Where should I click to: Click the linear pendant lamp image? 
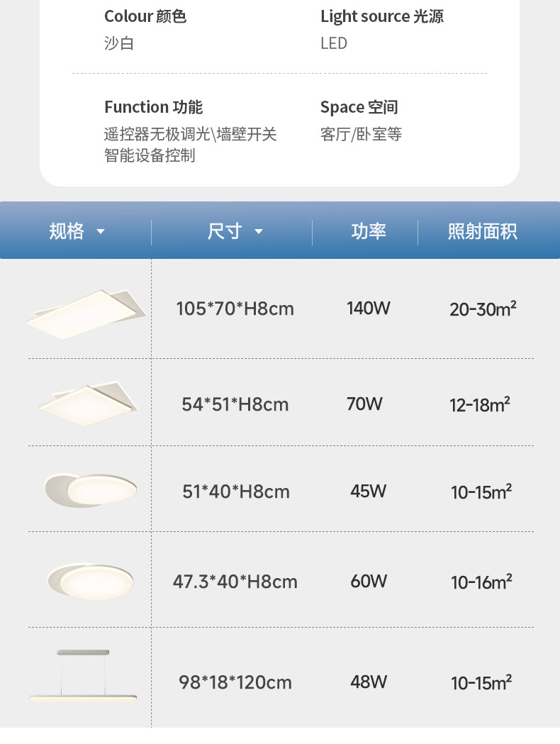point(83,677)
